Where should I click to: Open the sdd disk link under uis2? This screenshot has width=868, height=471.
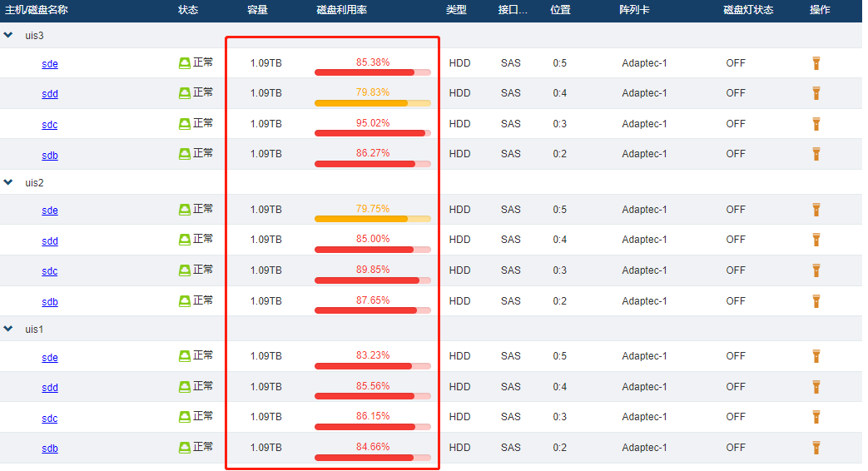tap(50, 241)
